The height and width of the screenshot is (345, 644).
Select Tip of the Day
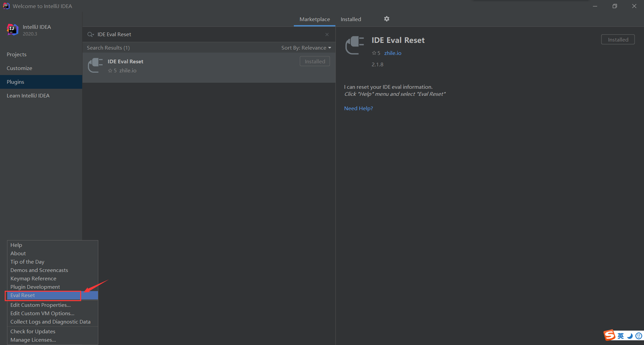(x=53, y=262)
